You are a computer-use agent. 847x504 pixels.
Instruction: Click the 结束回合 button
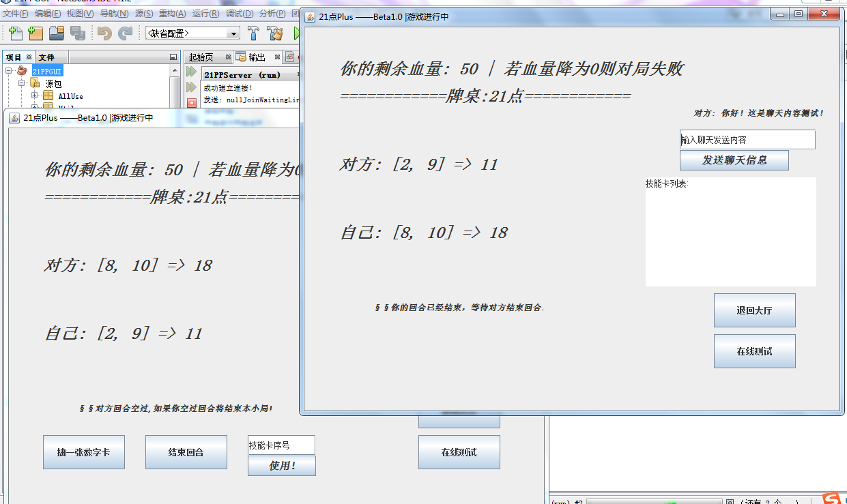click(x=186, y=452)
